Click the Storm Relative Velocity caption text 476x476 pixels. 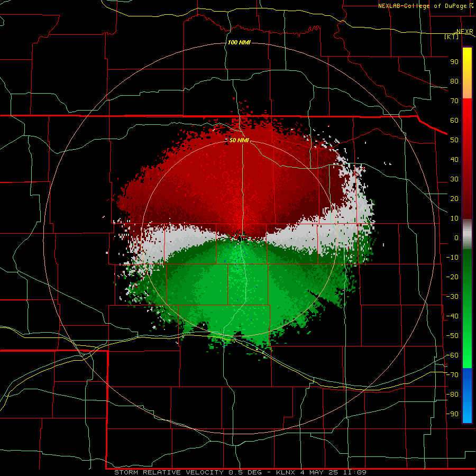click(241, 472)
